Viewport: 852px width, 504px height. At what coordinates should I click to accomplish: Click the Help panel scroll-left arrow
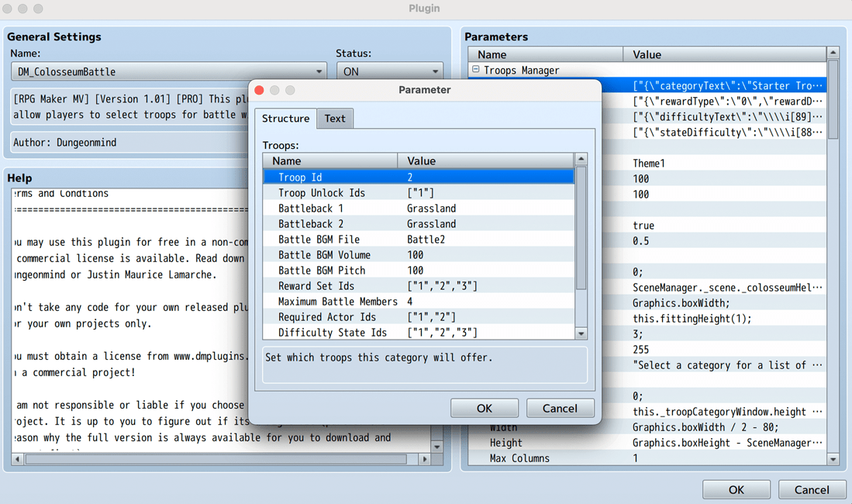(17, 460)
